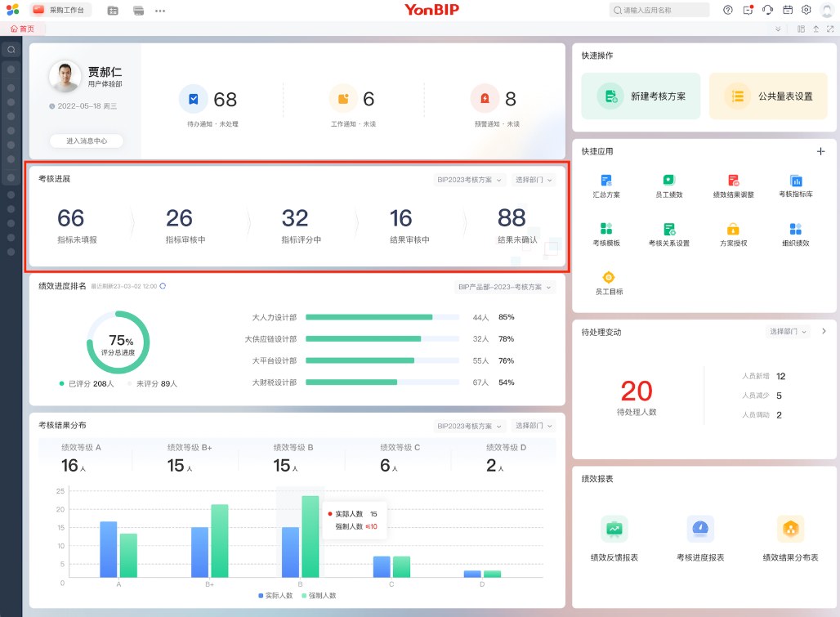Open the 汇总方案 quick app

point(605,186)
